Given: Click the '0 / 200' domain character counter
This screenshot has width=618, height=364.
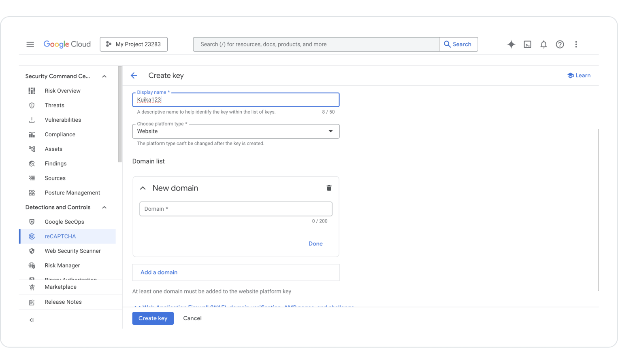Looking at the screenshot, I should pyautogui.click(x=320, y=221).
